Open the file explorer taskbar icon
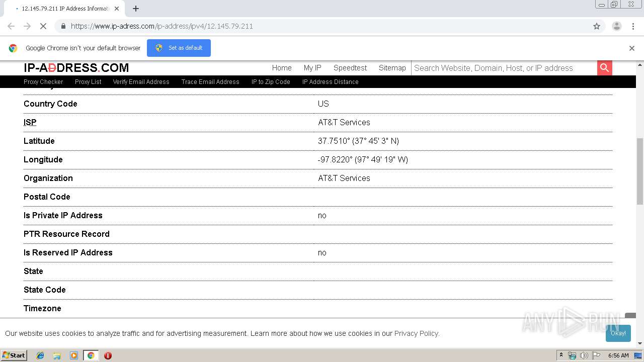The width and height of the screenshot is (644, 362). [57, 355]
